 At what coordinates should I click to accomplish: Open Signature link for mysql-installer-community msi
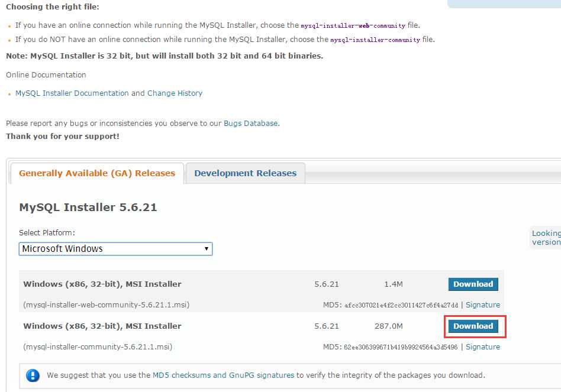(x=483, y=346)
